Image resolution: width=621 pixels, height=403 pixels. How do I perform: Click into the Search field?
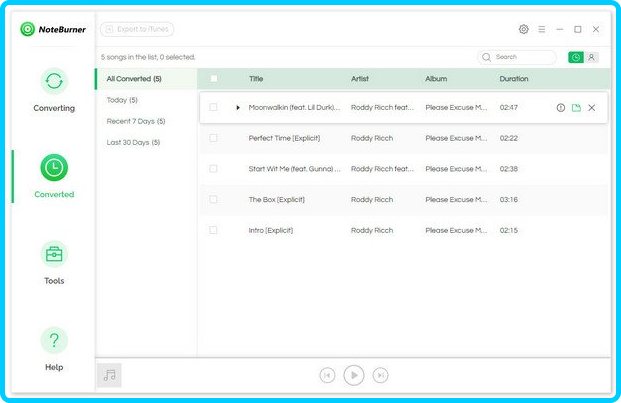[516, 57]
